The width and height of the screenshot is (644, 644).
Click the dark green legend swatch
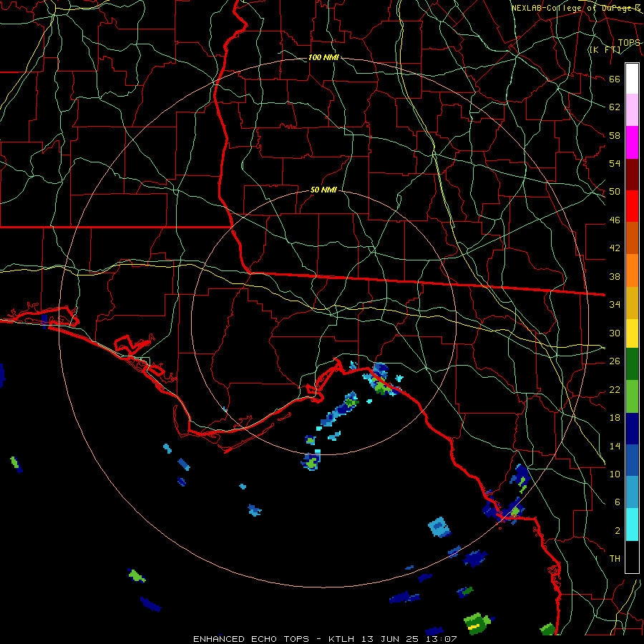coord(632,364)
